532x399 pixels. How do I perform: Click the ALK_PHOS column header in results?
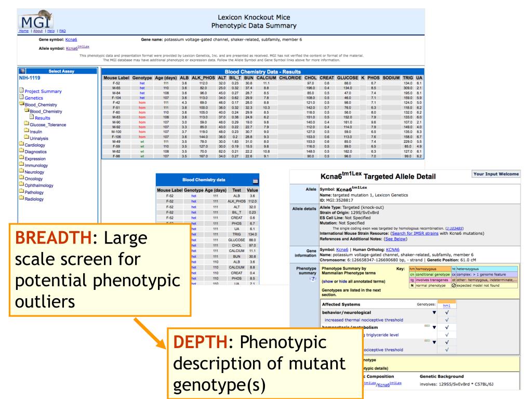coord(203,78)
